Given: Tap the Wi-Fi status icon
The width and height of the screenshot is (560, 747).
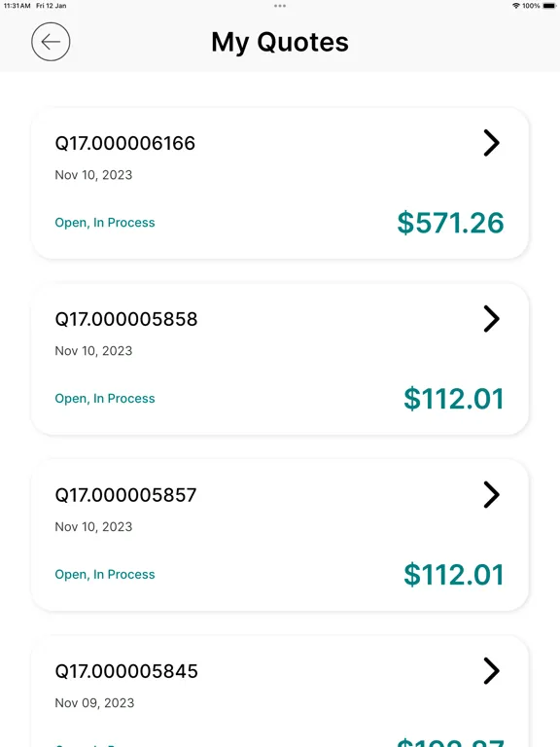Looking at the screenshot, I should point(515,6).
